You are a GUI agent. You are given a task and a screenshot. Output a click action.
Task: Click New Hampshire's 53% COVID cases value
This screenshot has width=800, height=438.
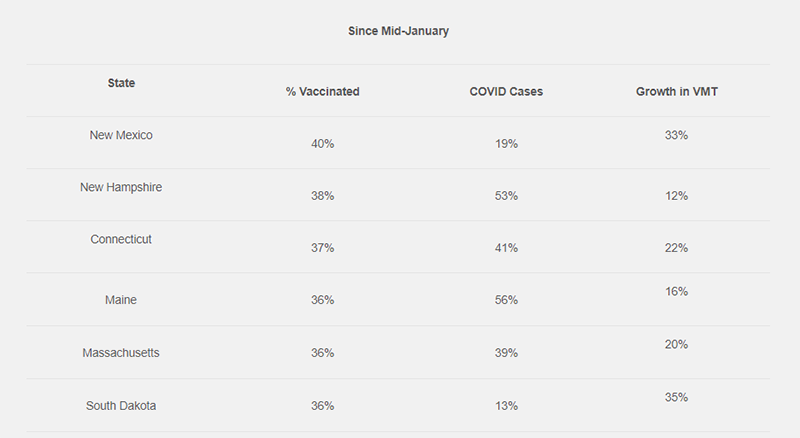pos(506,196)
